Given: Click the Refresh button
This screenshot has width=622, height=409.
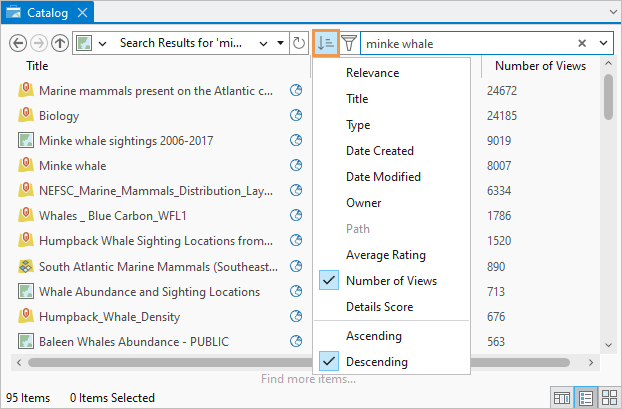Looking at the screenshot, I should click(x=298, y=44).
